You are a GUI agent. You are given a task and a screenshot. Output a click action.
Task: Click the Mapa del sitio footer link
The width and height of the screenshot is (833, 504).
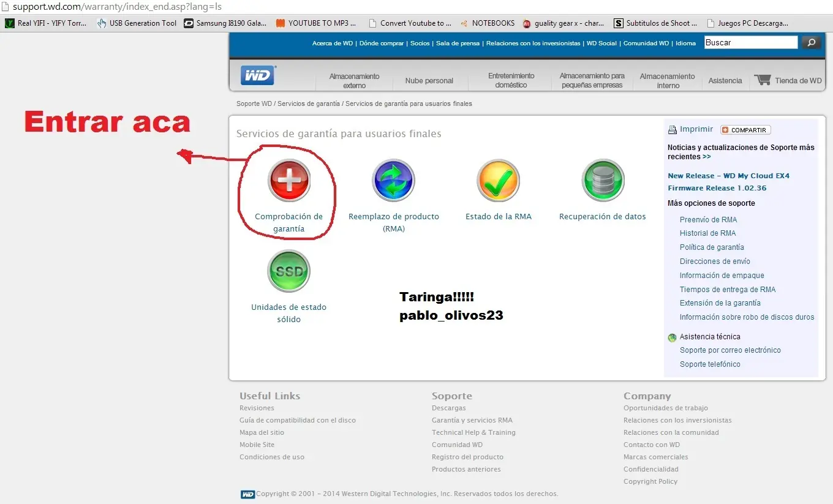[262, 433]
